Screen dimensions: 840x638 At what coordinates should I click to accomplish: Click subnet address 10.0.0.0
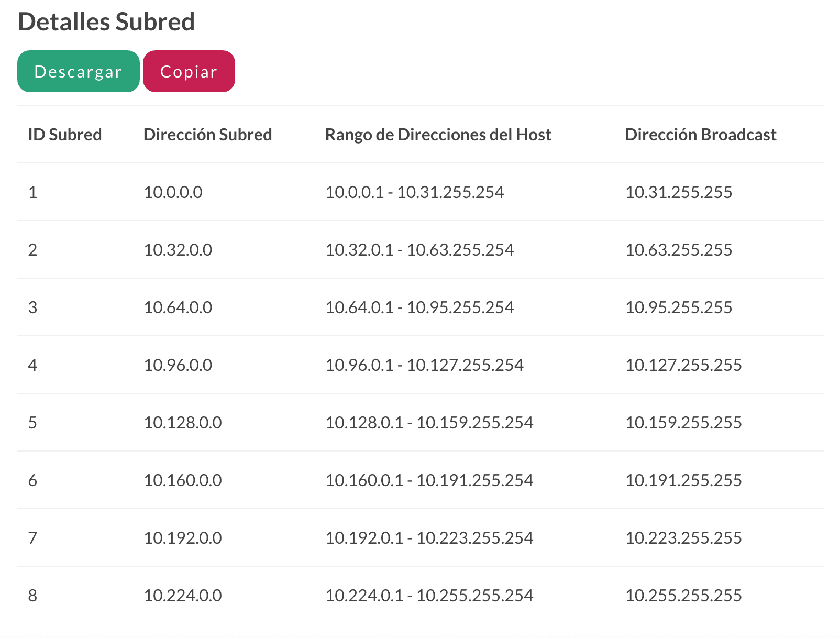[x=173, y=192]
